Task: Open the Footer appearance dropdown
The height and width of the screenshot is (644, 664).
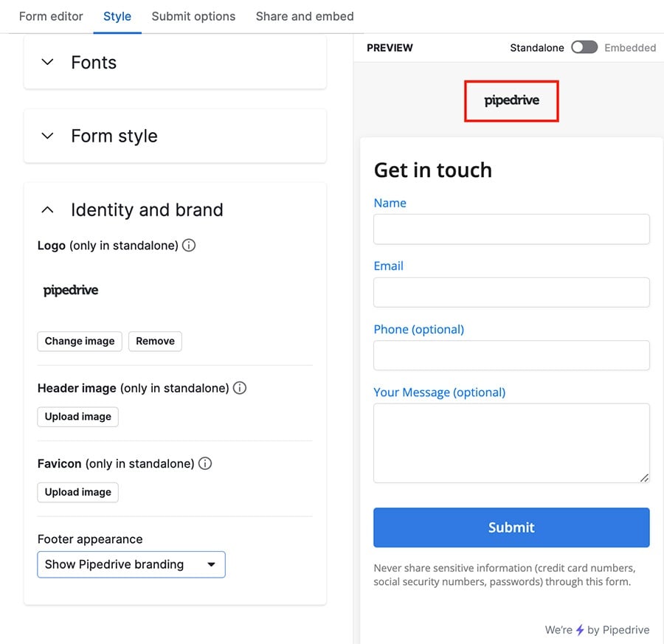Action: [x=131, y=564]
